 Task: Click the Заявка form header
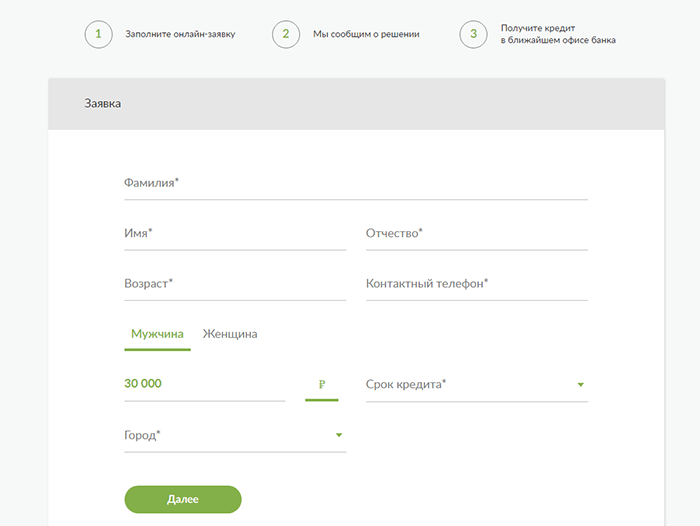(356, 104)
